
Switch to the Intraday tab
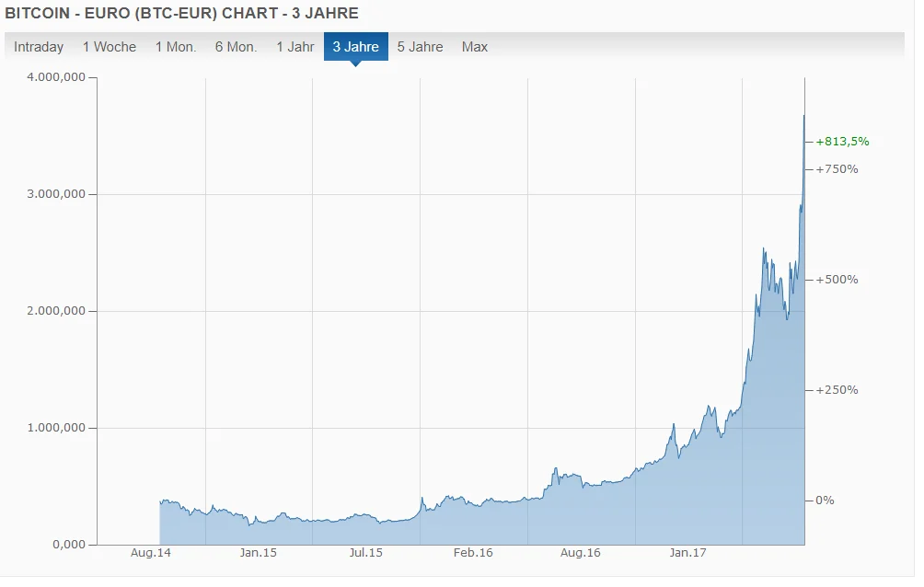click(x=39, y=47)
